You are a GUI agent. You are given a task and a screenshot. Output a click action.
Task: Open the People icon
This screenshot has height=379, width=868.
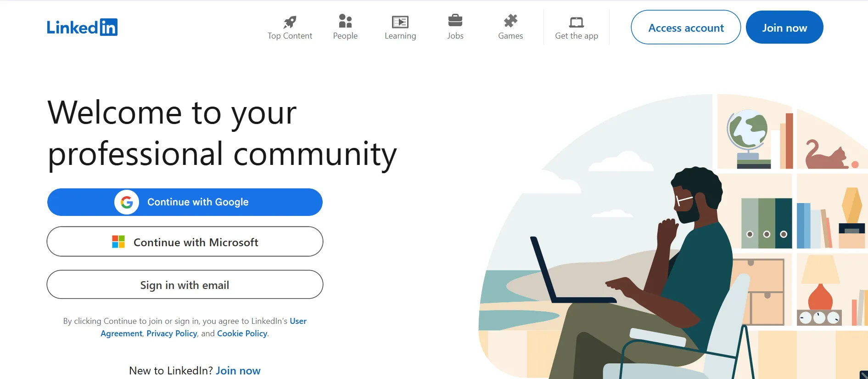(345, 21)
